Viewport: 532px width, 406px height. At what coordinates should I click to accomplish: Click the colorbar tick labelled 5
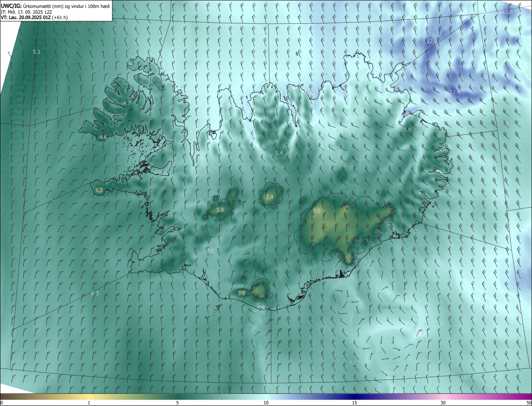(177, 403)
